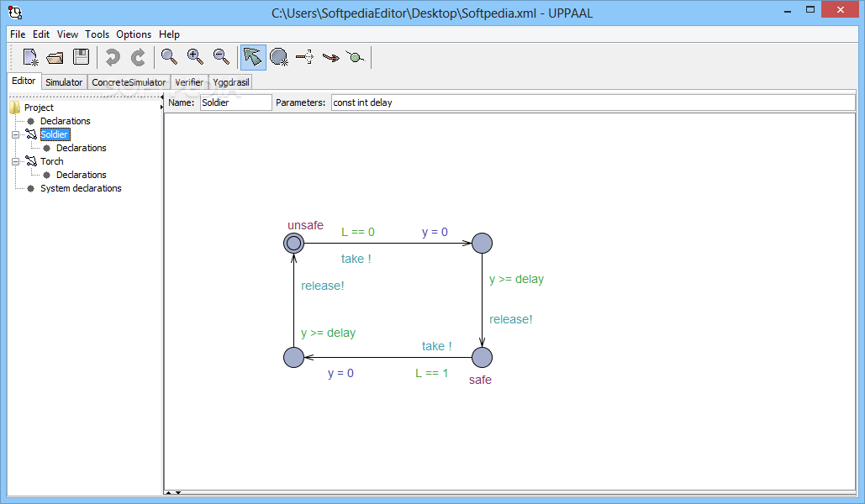The width and height of the screenshot is (865, 504).
Task: Click the top 'y = 0' update label
Action: [435, 232]
